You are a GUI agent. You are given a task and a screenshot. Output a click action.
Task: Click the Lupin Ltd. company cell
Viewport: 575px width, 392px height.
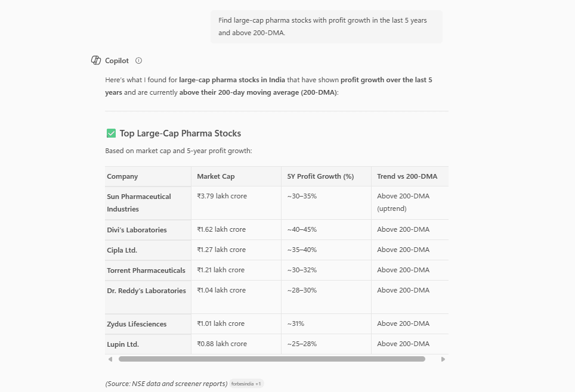point(123,344)
